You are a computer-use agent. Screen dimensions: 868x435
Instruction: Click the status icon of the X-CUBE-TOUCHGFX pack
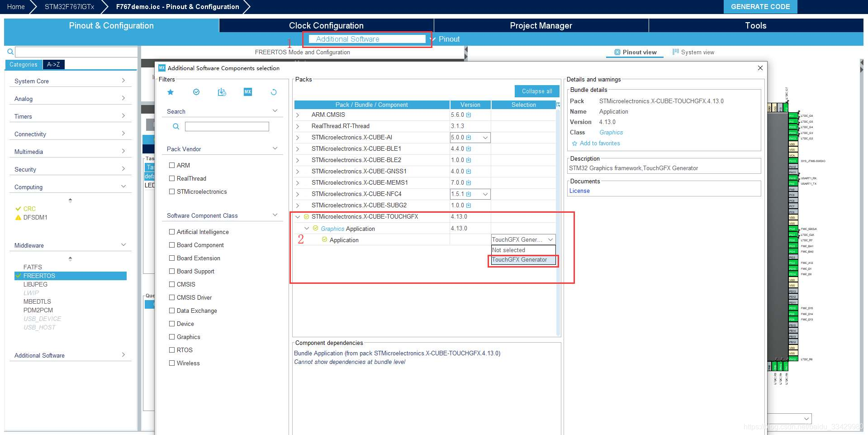click(306, 217)
